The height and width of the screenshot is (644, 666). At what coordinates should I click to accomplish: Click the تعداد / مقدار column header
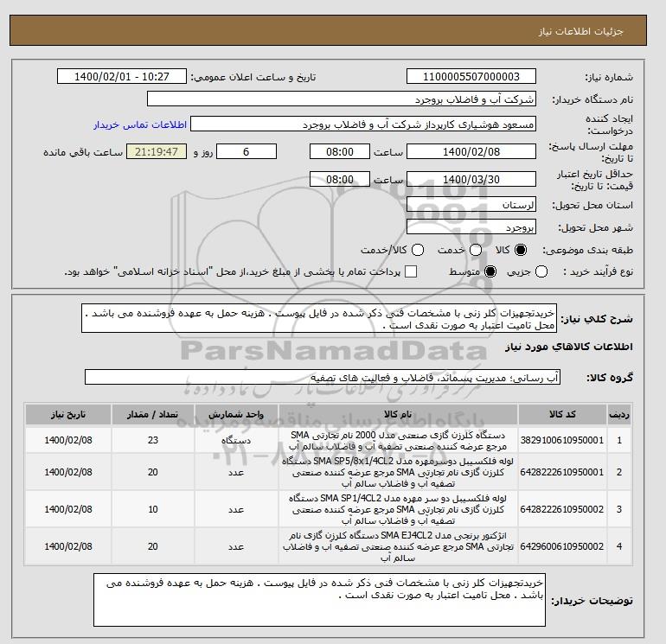coord(153,415)
